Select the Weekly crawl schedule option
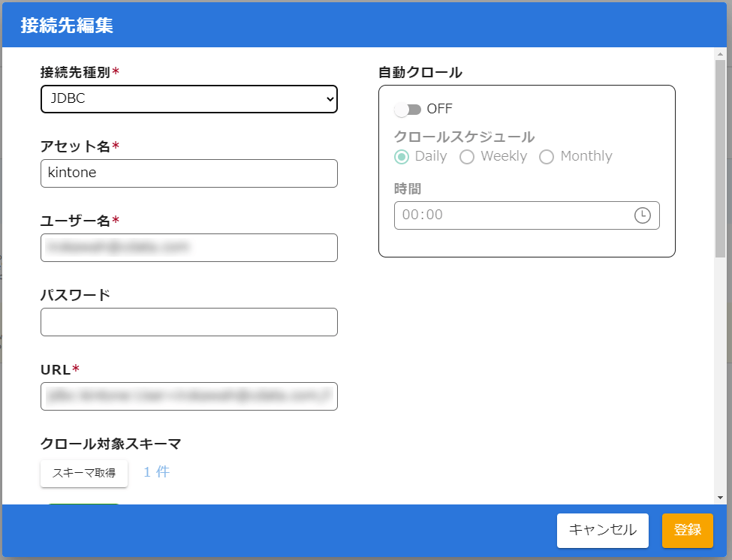This screenshot has width=732, height=560. tap(467, 157)
